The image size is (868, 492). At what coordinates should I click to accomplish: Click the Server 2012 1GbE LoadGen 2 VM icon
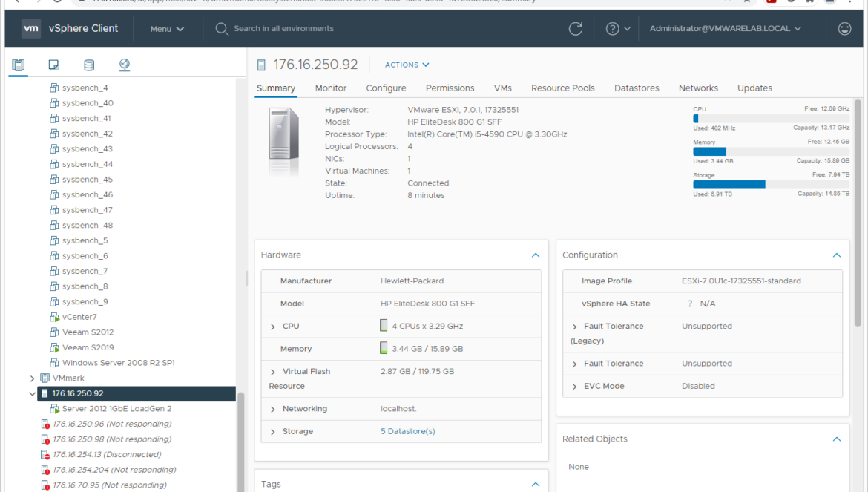tap(54, 409)
